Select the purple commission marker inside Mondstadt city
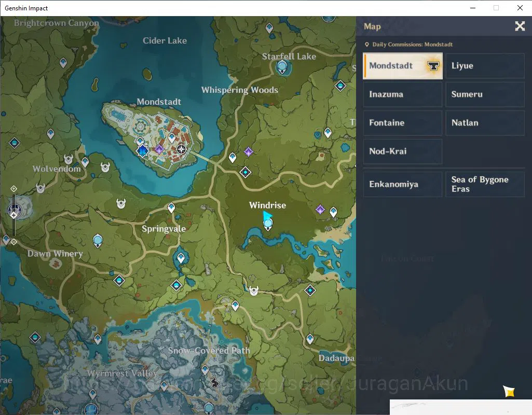 159,149
